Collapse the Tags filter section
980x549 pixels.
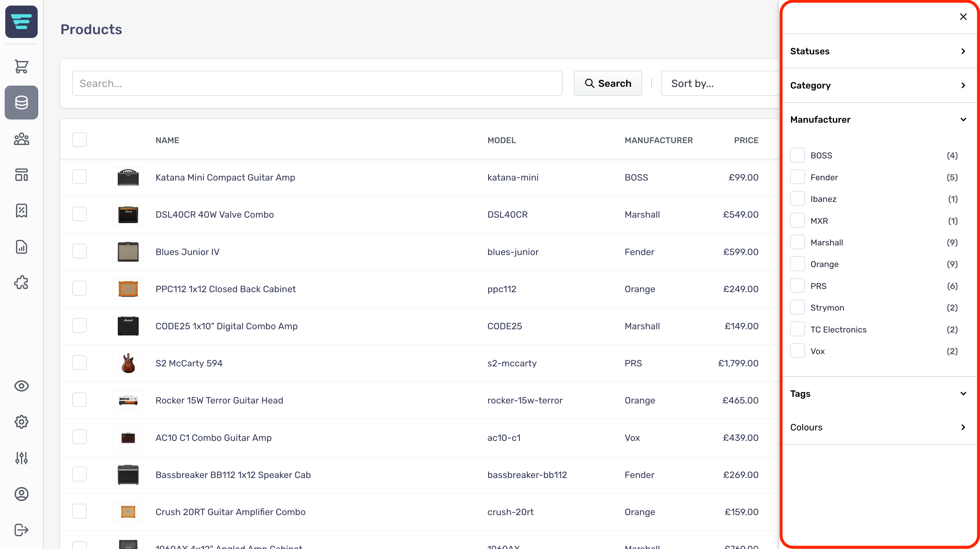pos(879,393)
